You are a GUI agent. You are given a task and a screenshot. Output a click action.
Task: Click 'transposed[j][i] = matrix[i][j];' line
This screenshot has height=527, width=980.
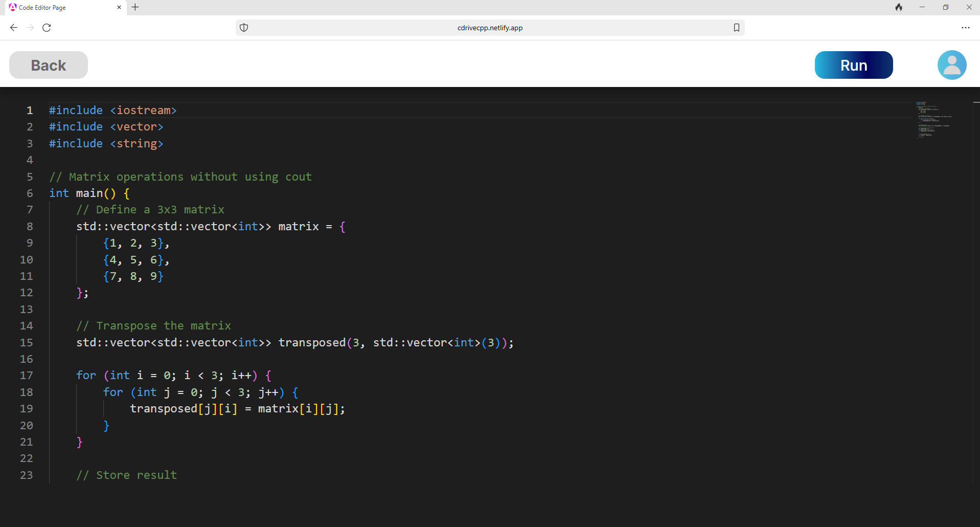coord(238,408)
